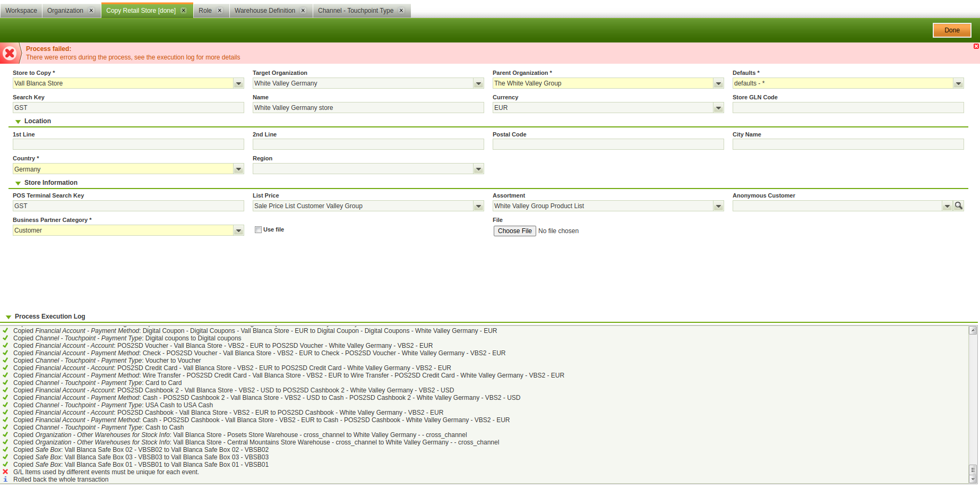Image resolution: width=980 pixels, height=488 pixels.
Task: Click the Postal Code input field
Action: pos(608,144)
